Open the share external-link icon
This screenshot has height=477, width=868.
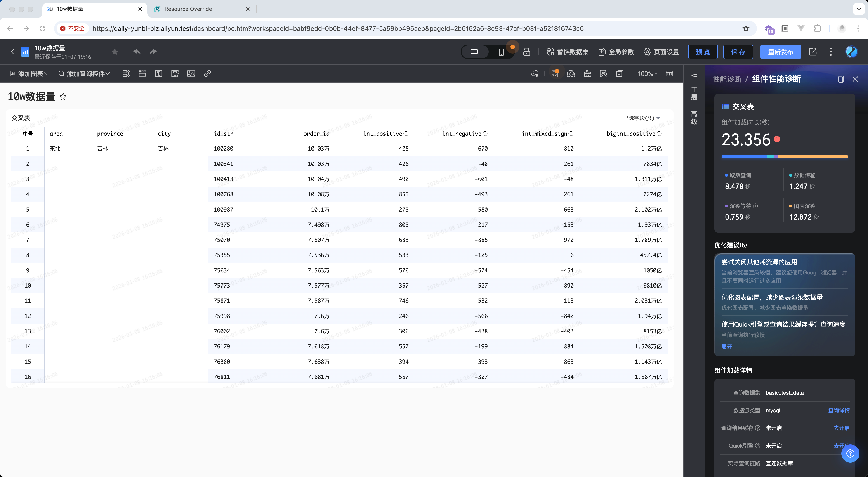[x=812, y=52]
